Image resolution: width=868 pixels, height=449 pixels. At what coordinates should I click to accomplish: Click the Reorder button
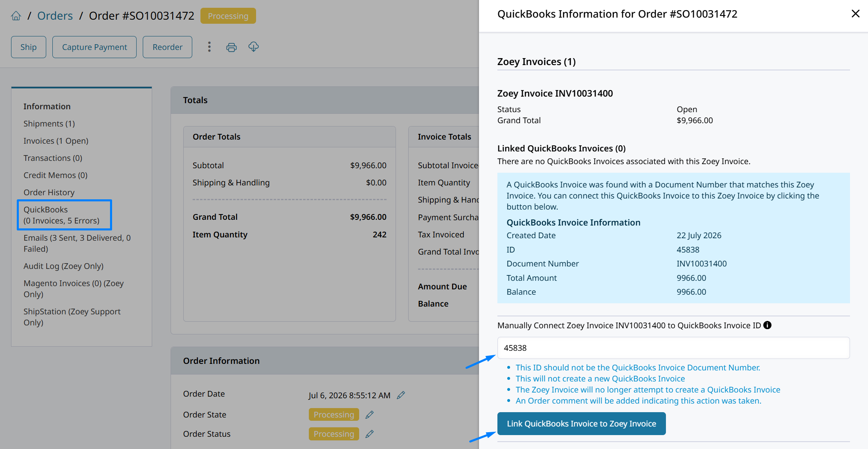pyautogui.click(x=167, y=47)
